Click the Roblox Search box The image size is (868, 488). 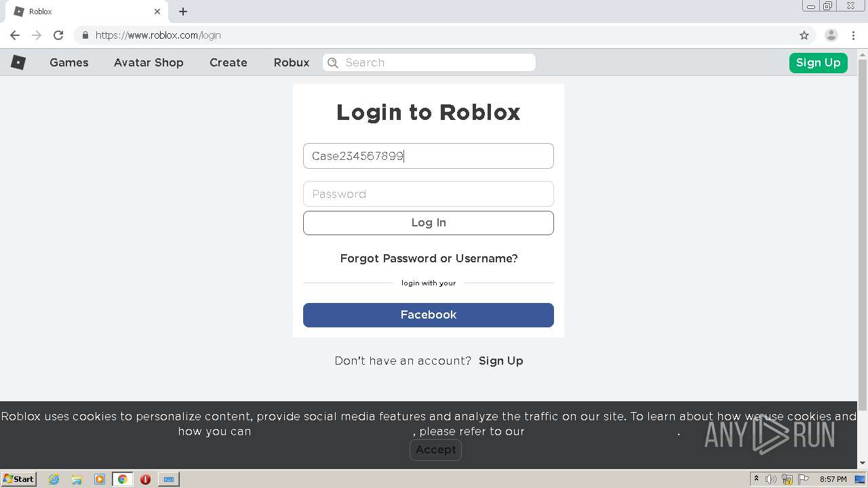(x=429, y=62)
